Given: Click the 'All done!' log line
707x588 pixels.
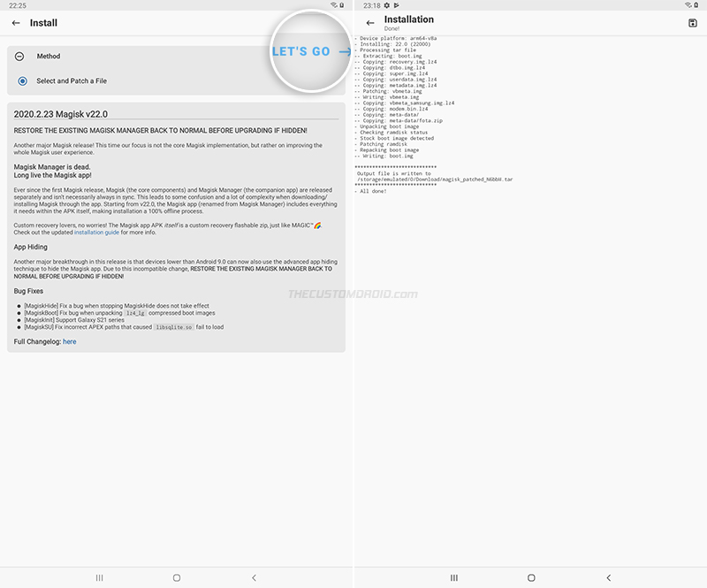Looking at the screenshot, I should tap(370, 191).
